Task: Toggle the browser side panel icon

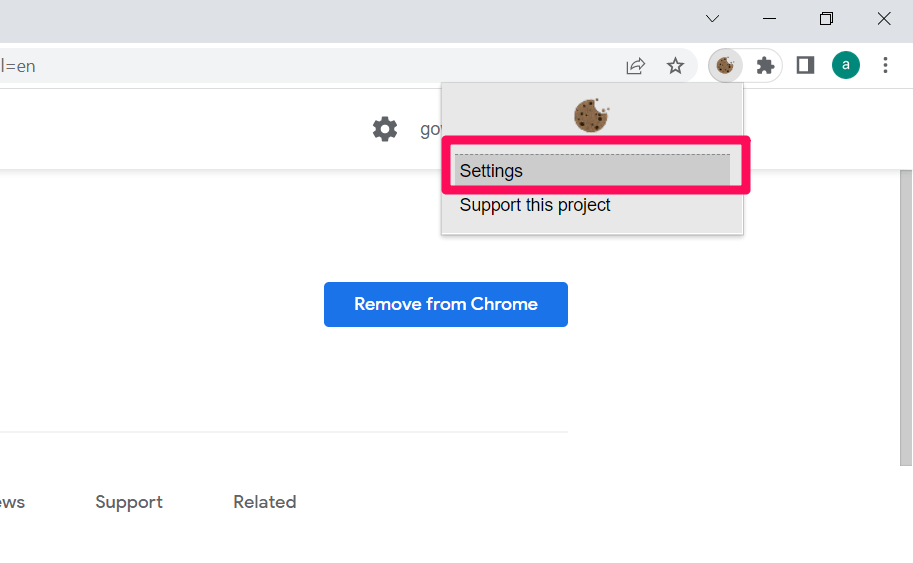Action: click(805, 66)
